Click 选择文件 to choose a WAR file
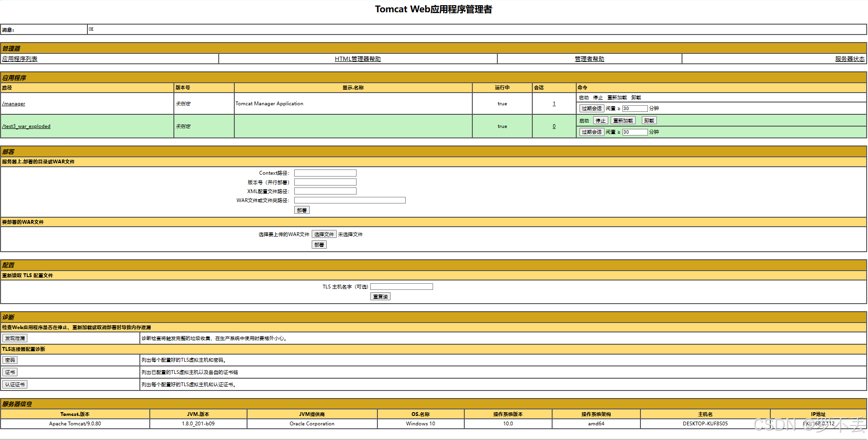 324,235
